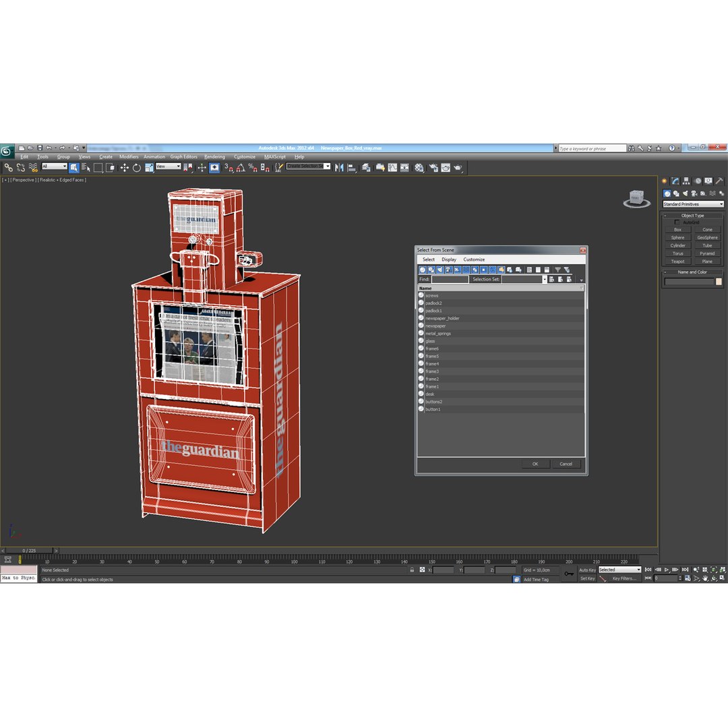Image resolution: width=728 pixels, height=728 pixels.
Task: Select the Select and Move tool
Action: click(x=125, y=168)
